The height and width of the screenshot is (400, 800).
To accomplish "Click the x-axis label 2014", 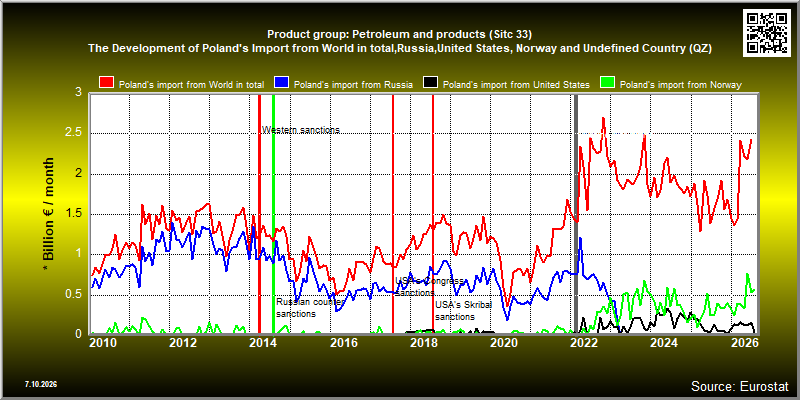I will [x=264, y=343].
